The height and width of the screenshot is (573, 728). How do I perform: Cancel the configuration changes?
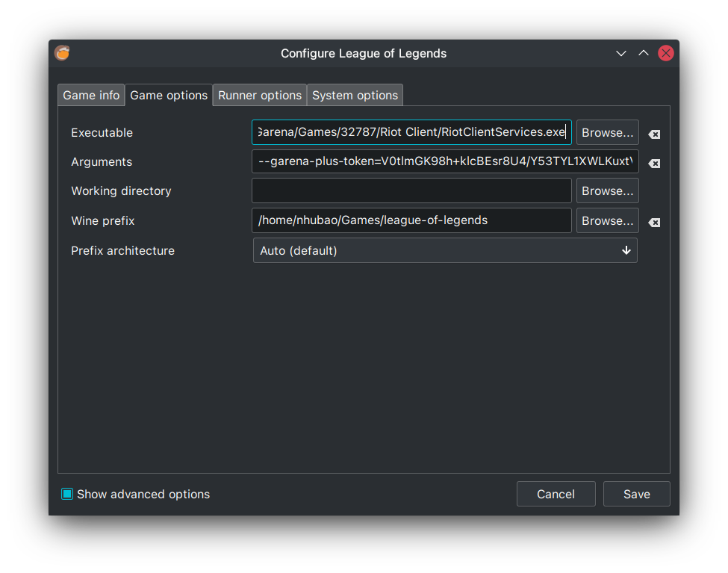(556, 494)
